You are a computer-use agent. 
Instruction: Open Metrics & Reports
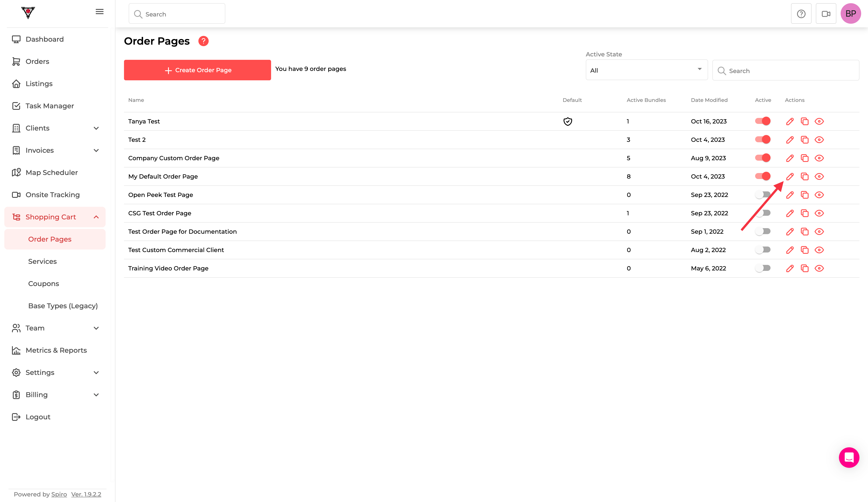pyautogui.click(x=55, y=350)
